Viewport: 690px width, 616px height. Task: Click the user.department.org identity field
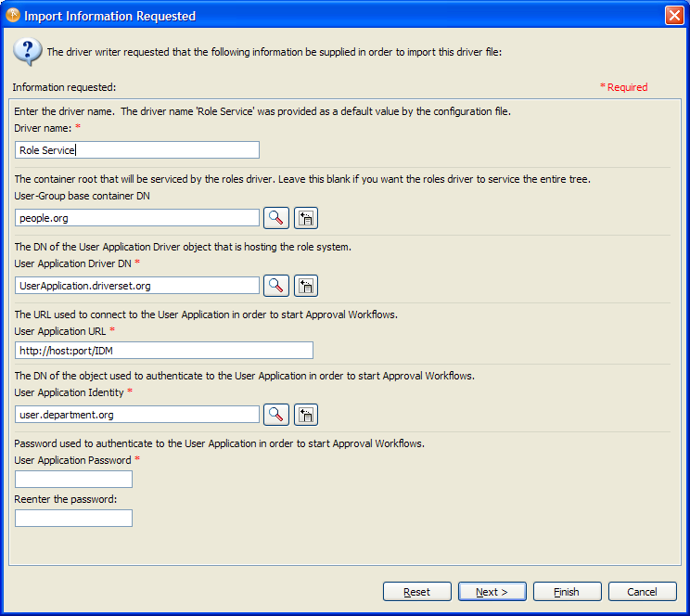(137, 415)
